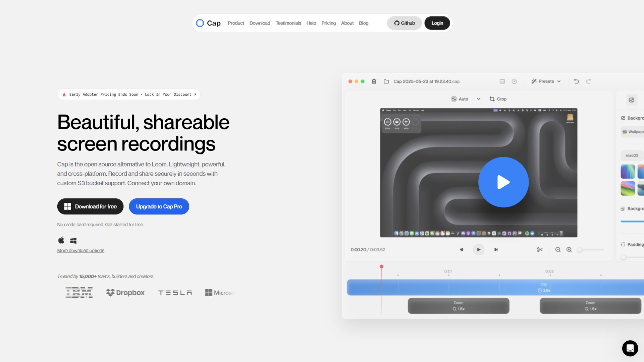The height and width of the screenshot is (362, 644).
Task: Click the Microsoft logo
Action: 220,293
